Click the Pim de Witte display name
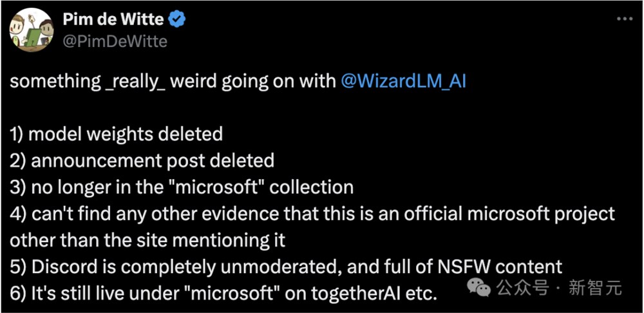Image resolution: width=644 pixels, height=313 pixels. pyautogui.click(x=113, y=20)
